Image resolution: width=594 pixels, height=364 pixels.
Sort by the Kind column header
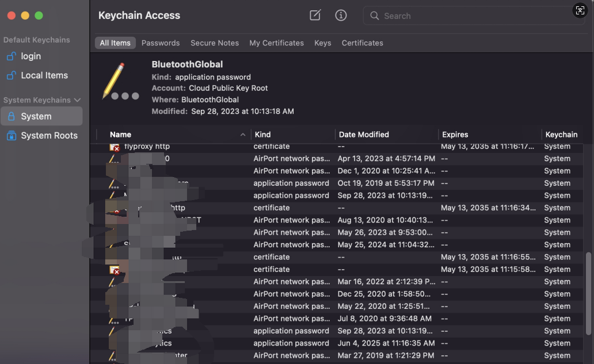coord(262,135)
